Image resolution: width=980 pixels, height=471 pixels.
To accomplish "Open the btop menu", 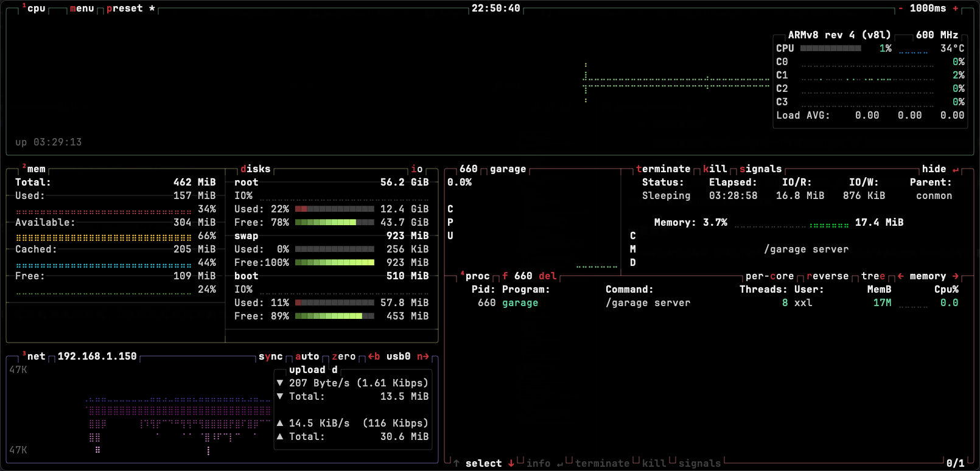I will tap(82, 9).
